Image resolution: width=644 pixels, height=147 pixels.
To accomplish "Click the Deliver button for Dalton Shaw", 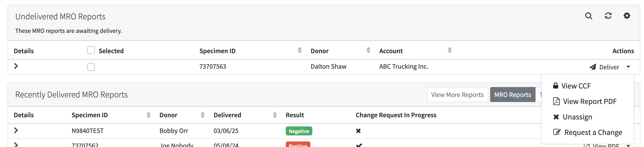I will coord(604,67).
